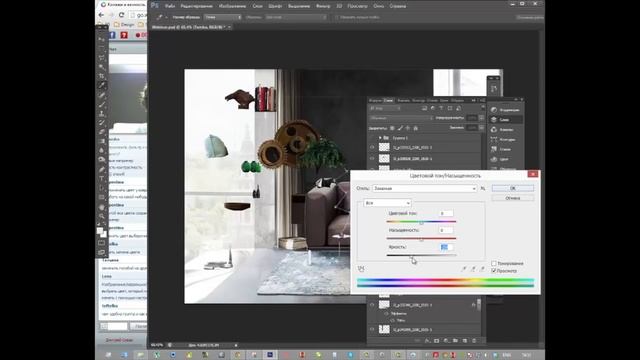Open the Окно menu
The width and height of the screenshot is (640, 360).
[x=378, y=6]
